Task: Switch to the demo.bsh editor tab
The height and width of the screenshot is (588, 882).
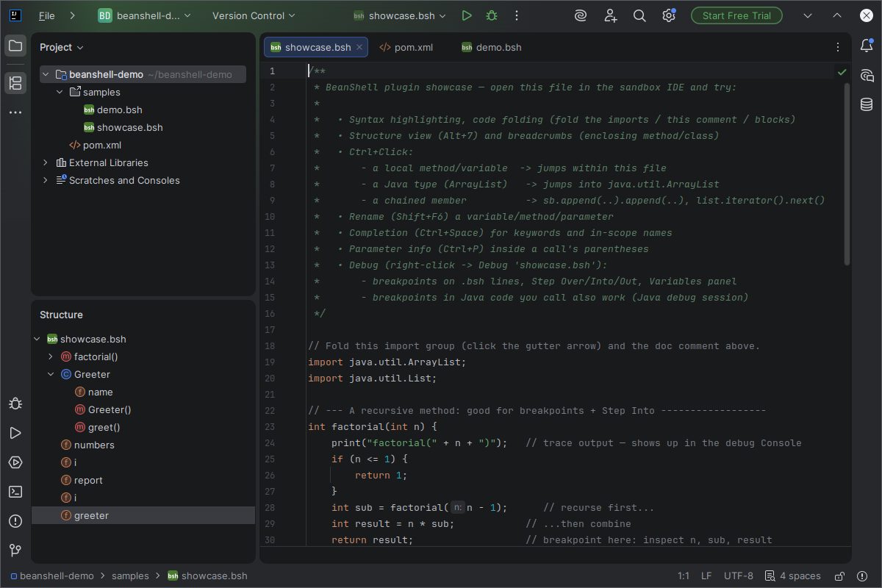Action: 491,47
